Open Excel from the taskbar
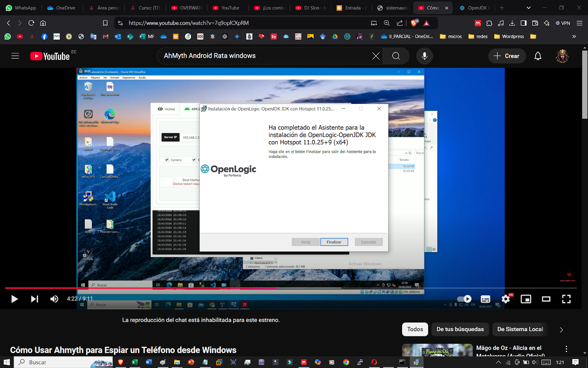Viewport: 588px width, 368px height. coord(135,362)
